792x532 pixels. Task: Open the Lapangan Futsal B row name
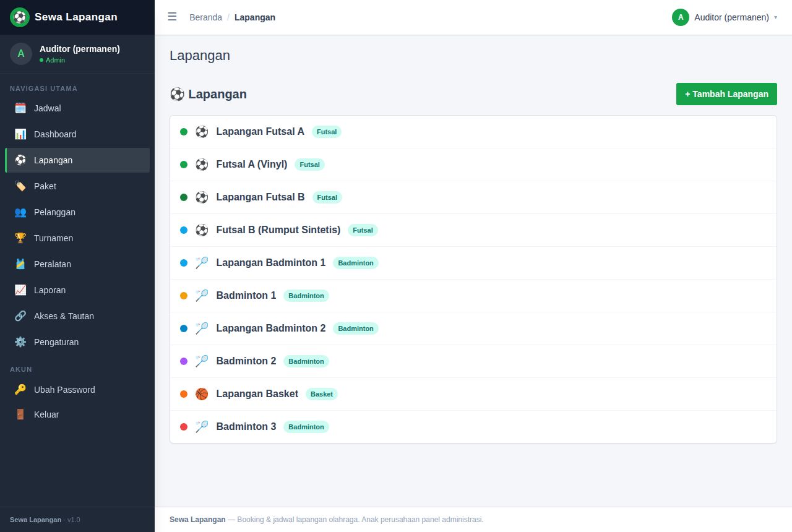(x=260, y=197)
